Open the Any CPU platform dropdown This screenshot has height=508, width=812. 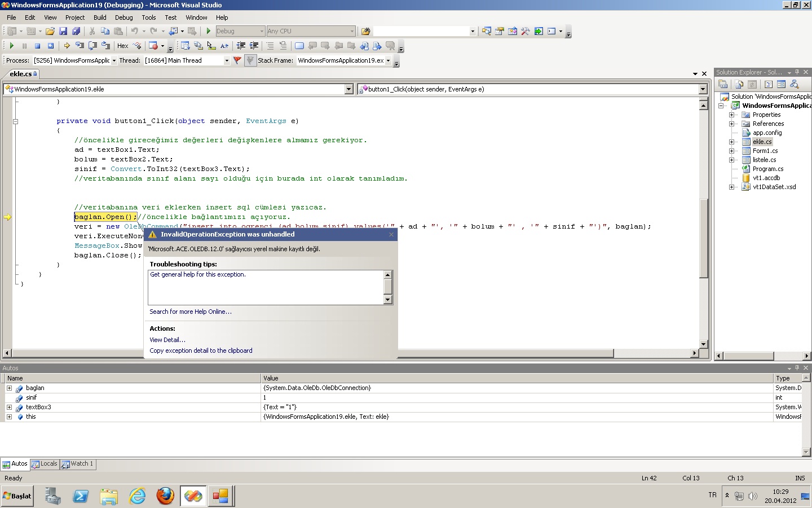coord(352,31)
